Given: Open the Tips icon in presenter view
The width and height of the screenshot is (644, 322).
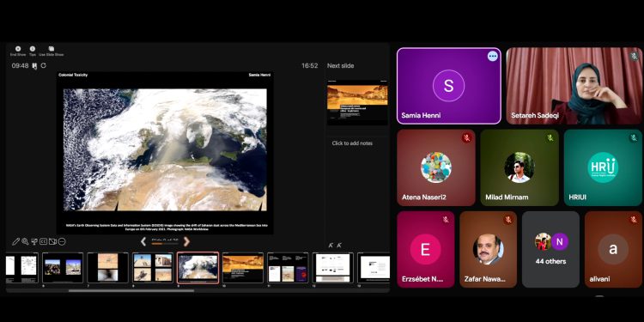Looking at the screenshot, I should point(33,48).
